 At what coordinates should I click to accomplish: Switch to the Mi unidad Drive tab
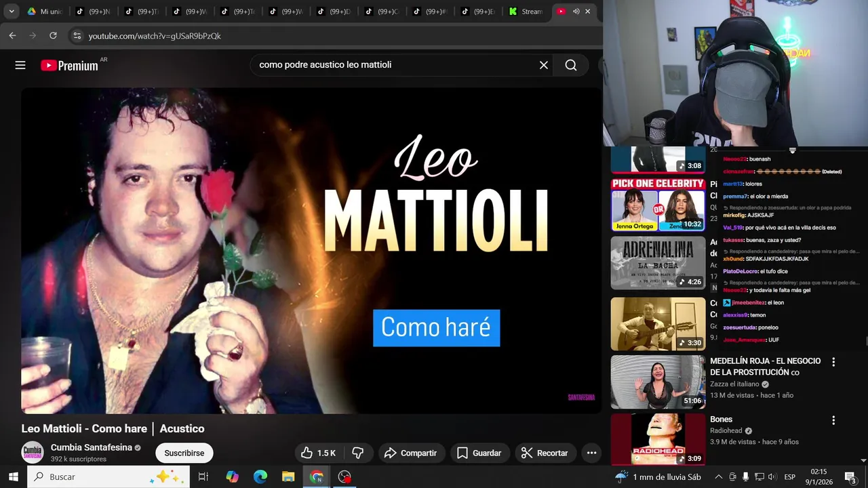[45, 12]
